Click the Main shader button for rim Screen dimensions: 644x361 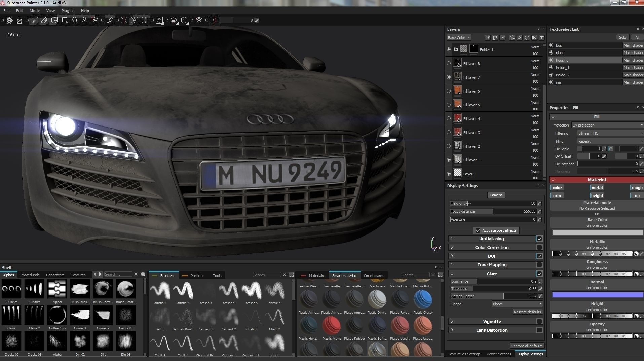(x=633, y=82)
